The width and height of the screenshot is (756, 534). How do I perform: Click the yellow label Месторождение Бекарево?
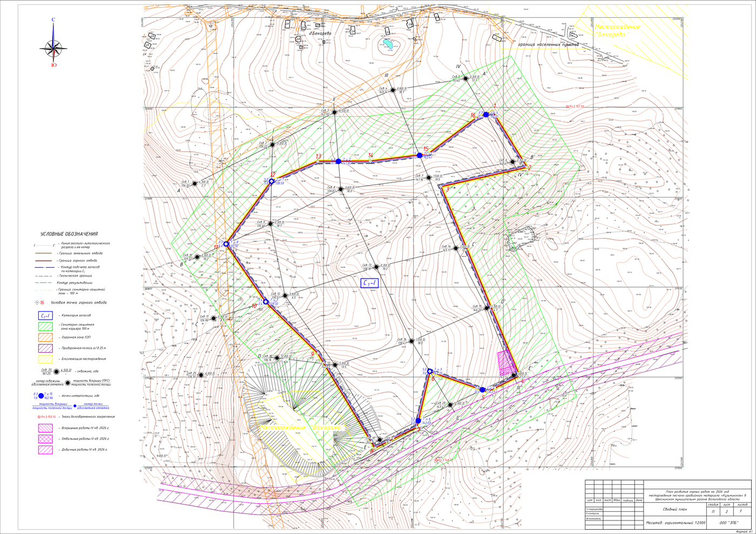coord(618,30)
